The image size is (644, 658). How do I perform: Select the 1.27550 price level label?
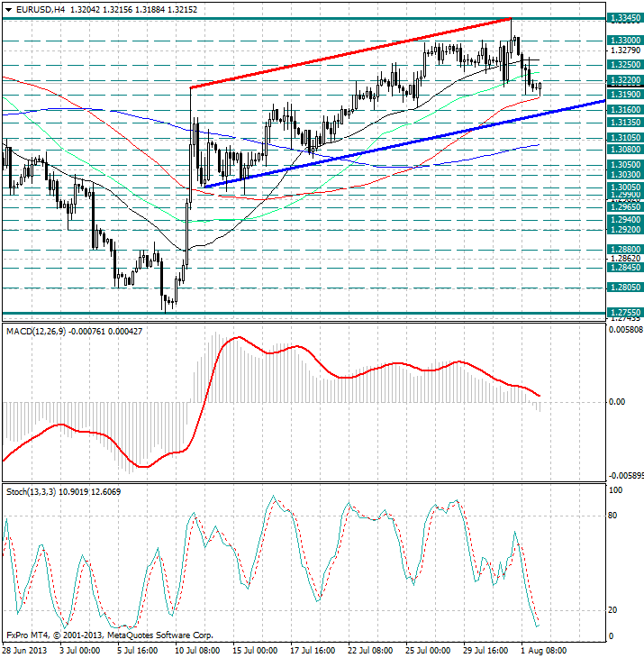click(625, 313)
